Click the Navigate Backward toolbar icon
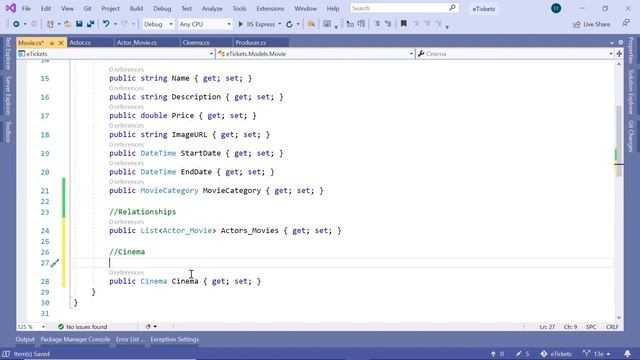The image size is (640, 360). 16,24
